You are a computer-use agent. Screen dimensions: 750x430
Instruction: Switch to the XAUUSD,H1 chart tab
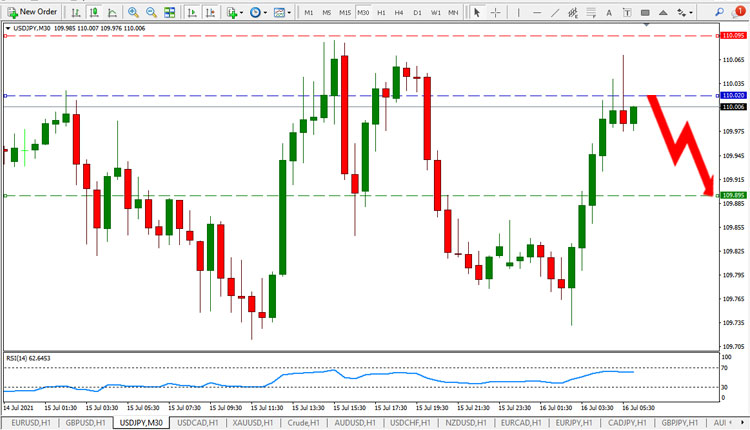click(253, 423)
